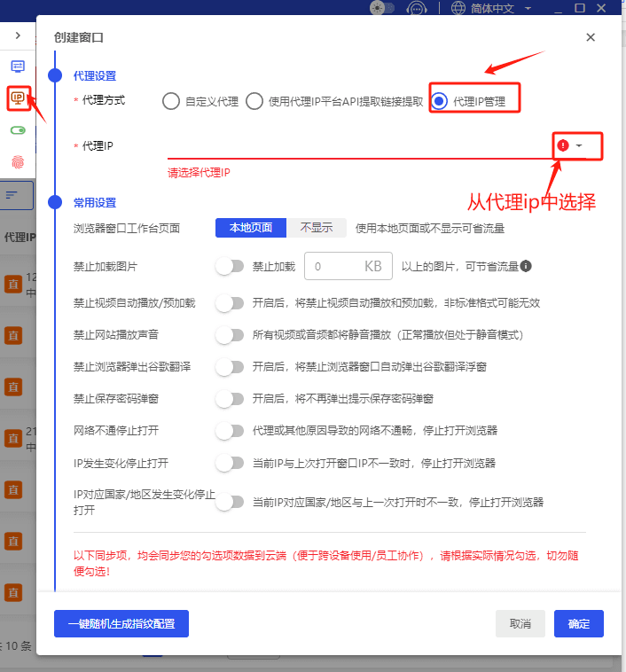Screen dimensions: 626x672
Task: Enable the 禁止加载图片 toggle
Action: (x=229, y=266)
